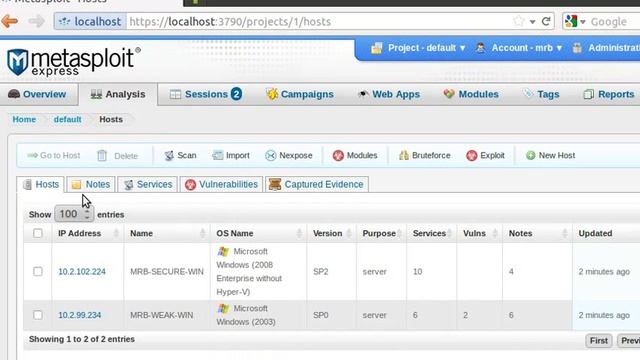Open the Services sub-tab
The height and width of the screenshot is (360, 640).
pos(147,184)
